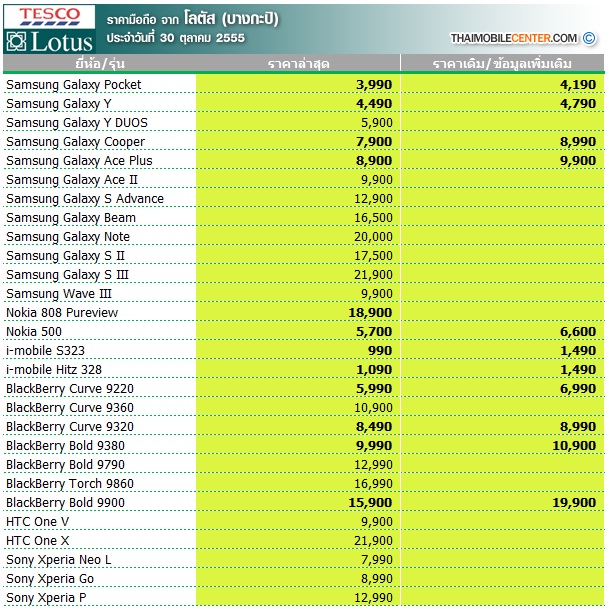This screenshot has width=609, height=610.
Task: Click the 4,190 old price value
Action: pyautogui.click(x=578, y=84)
